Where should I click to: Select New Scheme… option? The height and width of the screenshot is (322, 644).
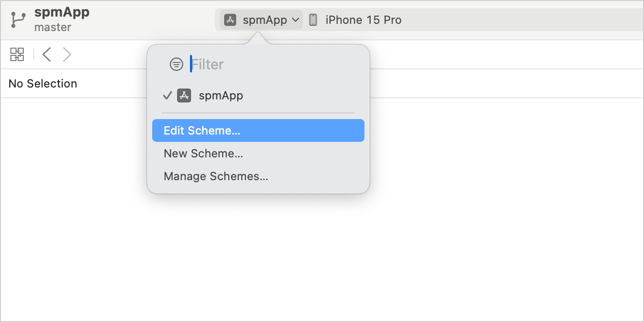click(203, 153)
